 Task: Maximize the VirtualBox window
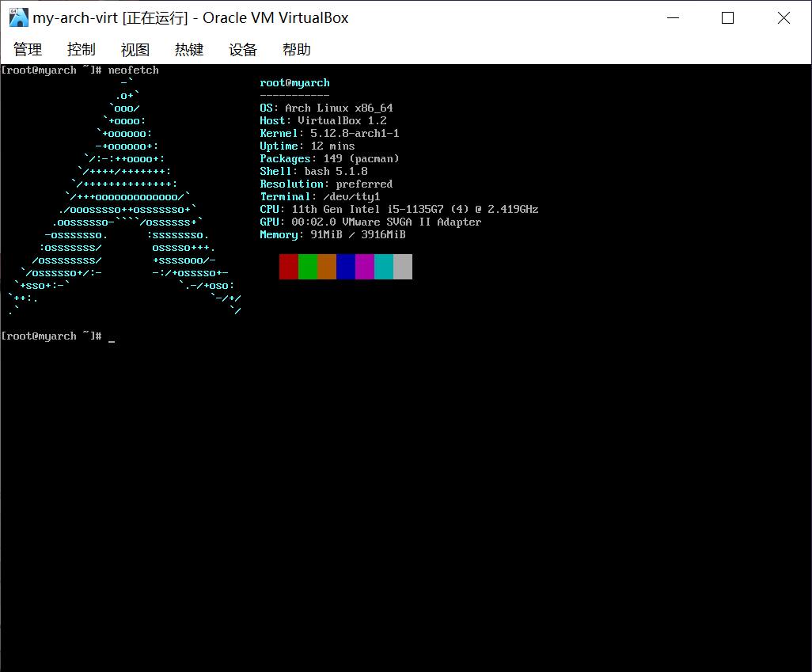pyautogui.click(x=727, y=17)
